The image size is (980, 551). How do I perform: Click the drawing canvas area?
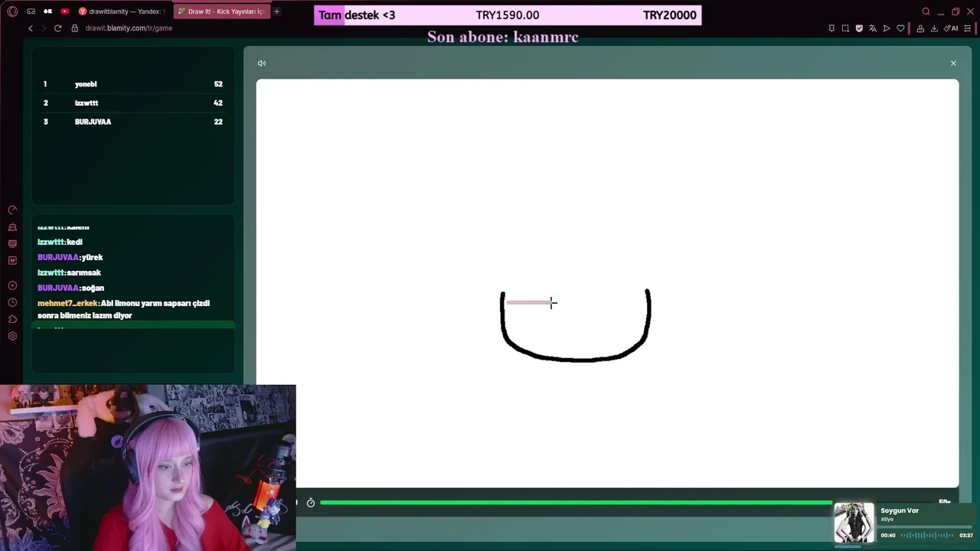pos(607,283)
